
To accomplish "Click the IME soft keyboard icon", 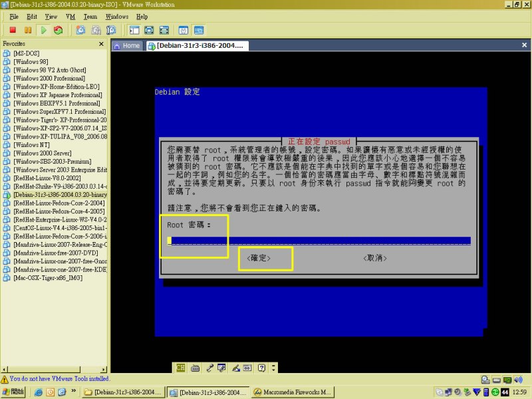I will 195,368.
